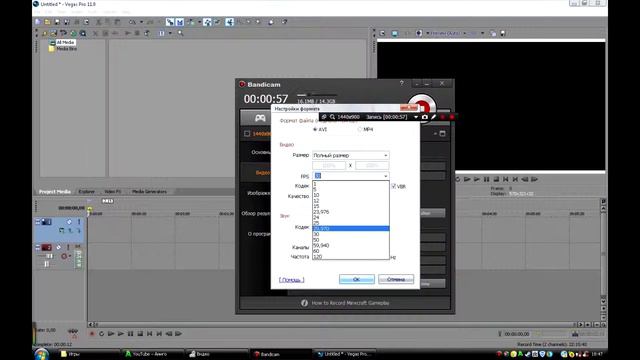The height and width of the screenshot is (360, 640).
Task: Open Bandicam overlay bar dropdown arrow
Action: pyautogui.click(x=416, y=117)
